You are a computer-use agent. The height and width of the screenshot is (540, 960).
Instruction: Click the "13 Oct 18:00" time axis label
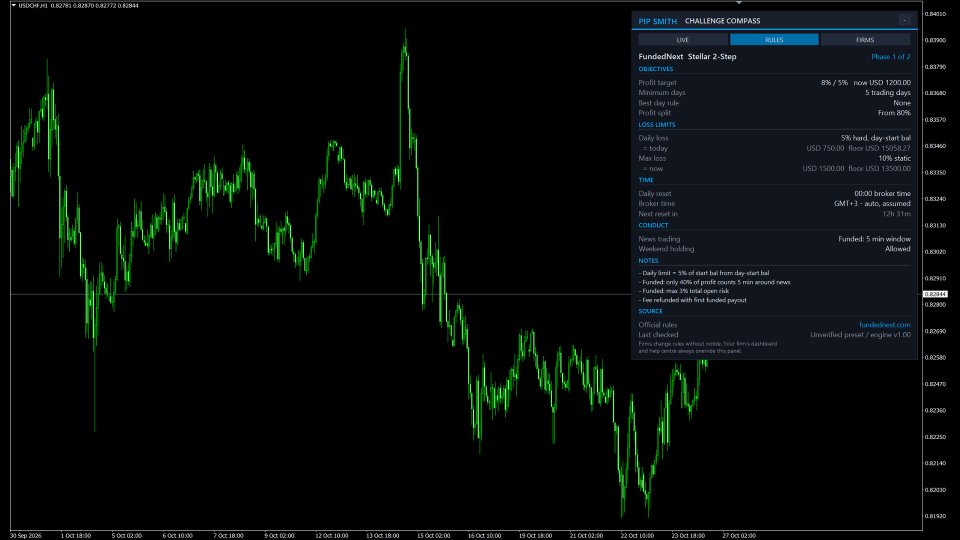(x=383, y=536)
